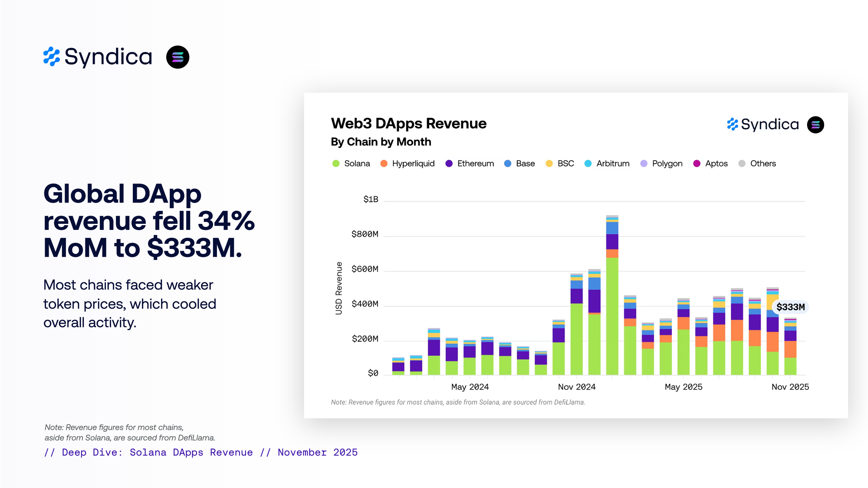Screen dimensions: 868x488
Task: Click the Syndica logo inside chart card
Action: pyautogui.click(x=763, y=124)
